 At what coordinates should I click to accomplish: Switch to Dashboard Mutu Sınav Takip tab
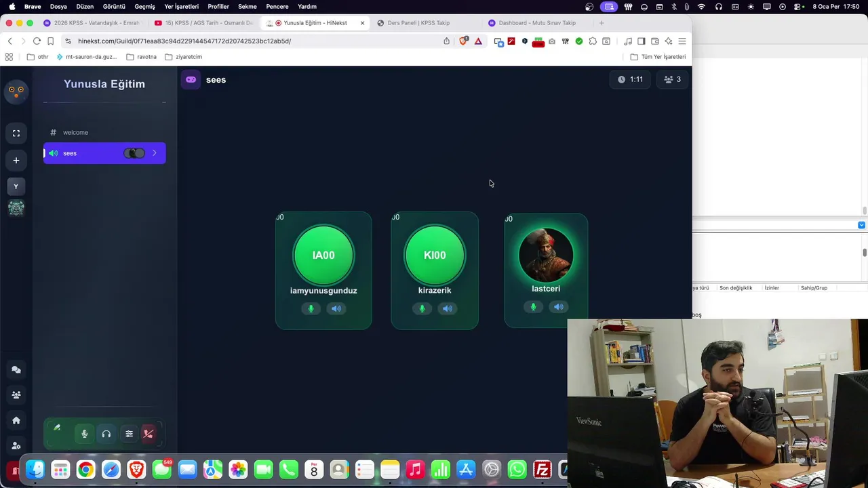point(537,23)
